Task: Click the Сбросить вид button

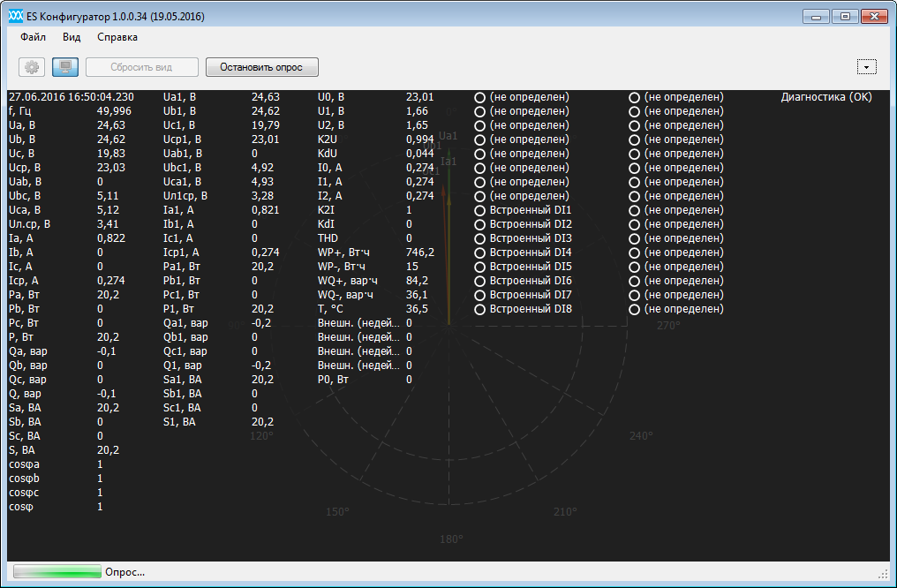Action: click(x=141, y=67)
